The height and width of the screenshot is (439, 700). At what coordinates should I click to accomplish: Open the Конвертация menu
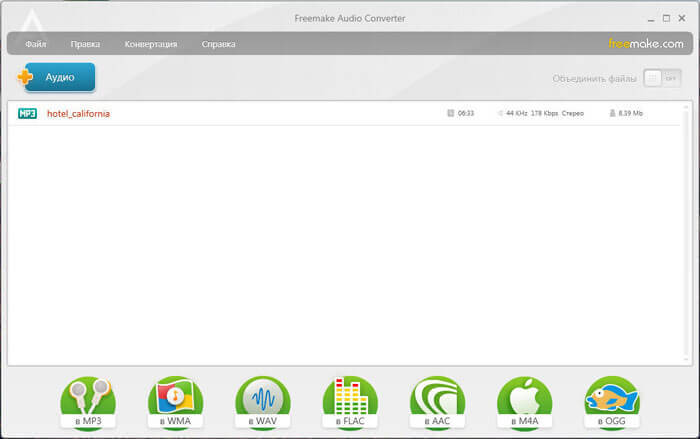coord(151,44)
